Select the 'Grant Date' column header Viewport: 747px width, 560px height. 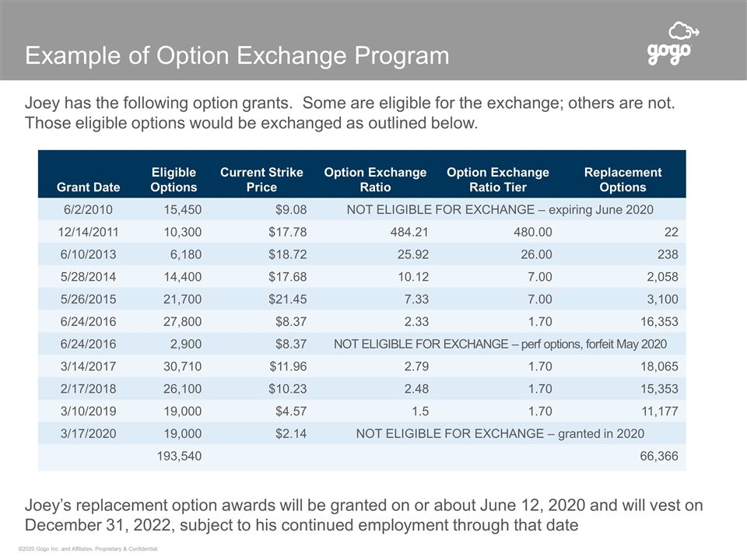(x=88, y=187)
